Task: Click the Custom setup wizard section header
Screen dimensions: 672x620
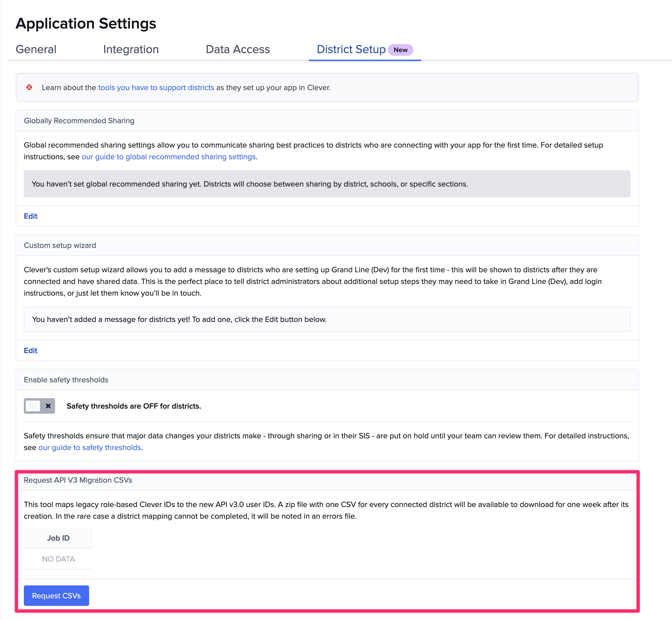Action: point(60,245)
